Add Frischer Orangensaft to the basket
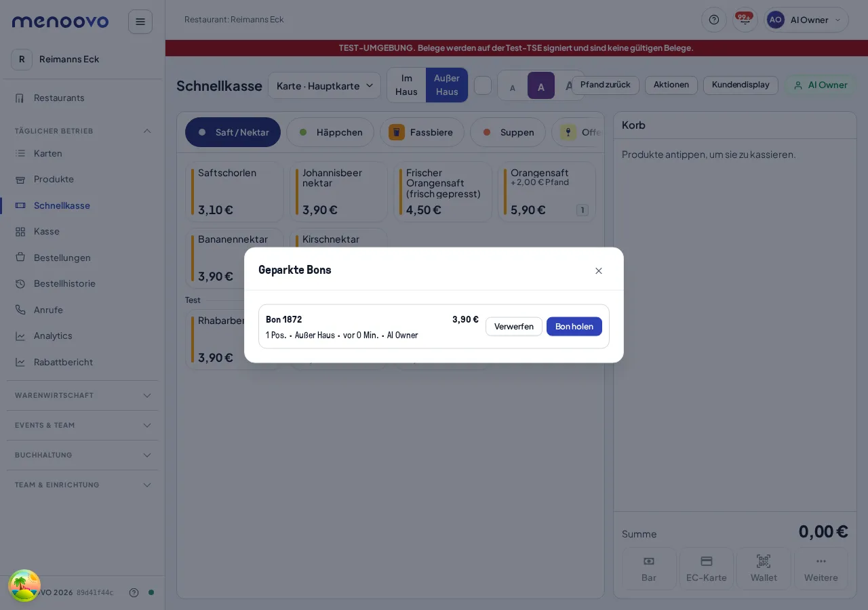Image resolution: width=868 pixels, height=610 pixels. [x=443, y=192]
